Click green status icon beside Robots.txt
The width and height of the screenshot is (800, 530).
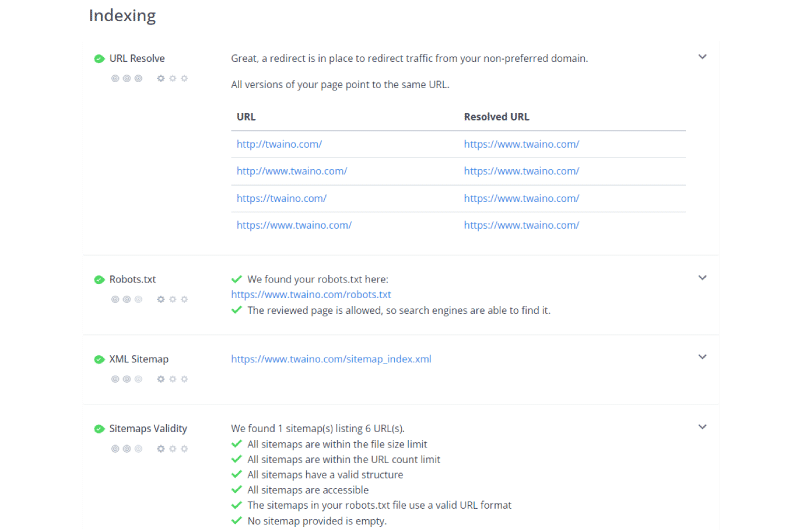coord(99,280)
